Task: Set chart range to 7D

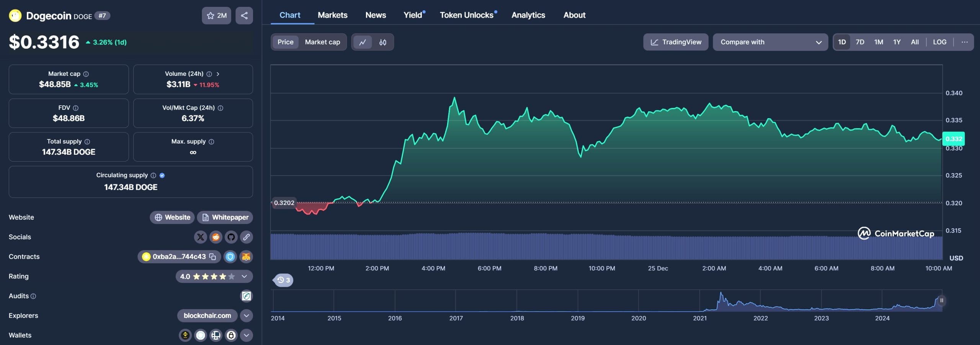Action: [x=860, y=42]
